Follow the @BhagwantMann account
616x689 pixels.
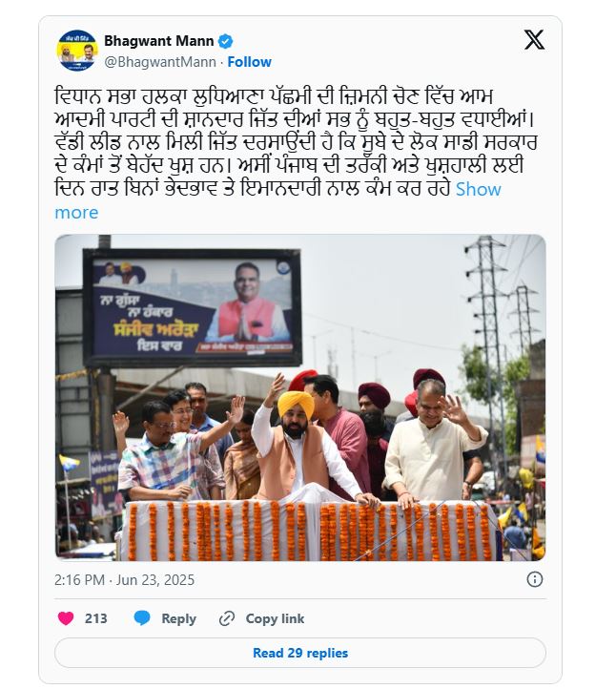click(x=250, y=62)
